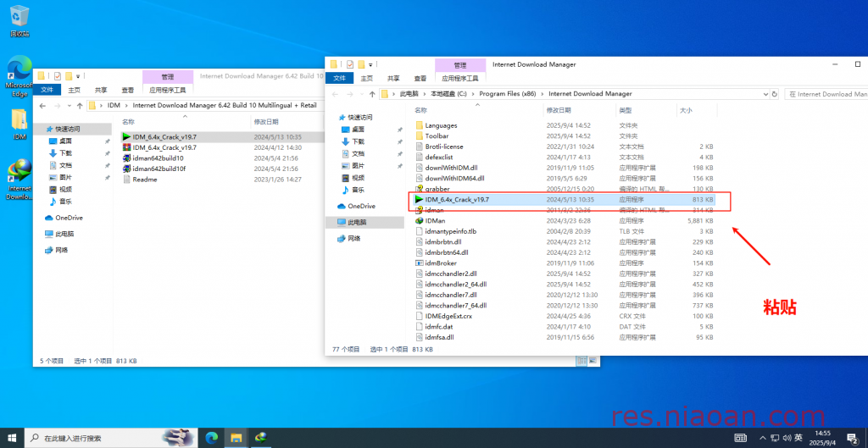The image size is (868, 448).
Task: Sort by 大小 column in Program Files window
Action: coord(697,111)
